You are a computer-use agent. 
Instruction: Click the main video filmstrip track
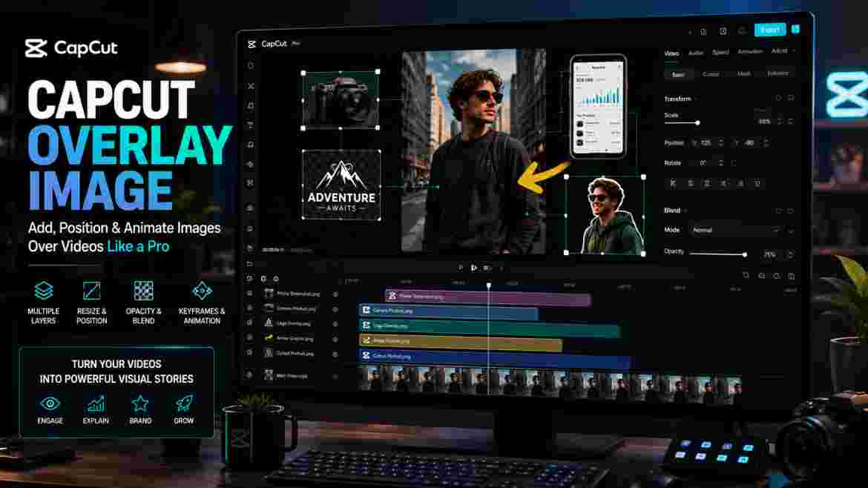[550, 380]
